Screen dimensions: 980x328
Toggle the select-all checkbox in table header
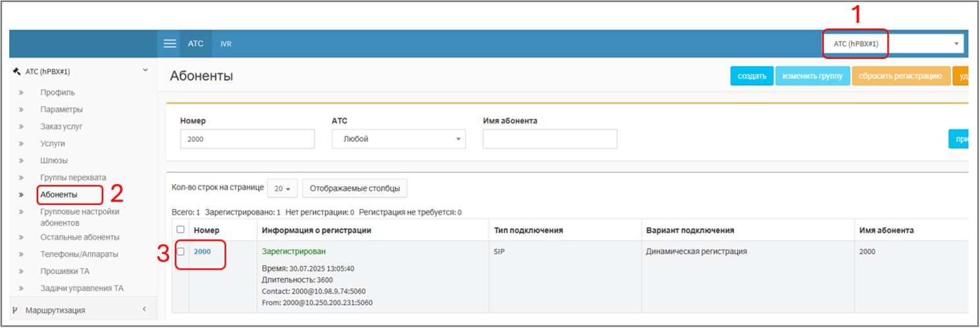[180, 229]
